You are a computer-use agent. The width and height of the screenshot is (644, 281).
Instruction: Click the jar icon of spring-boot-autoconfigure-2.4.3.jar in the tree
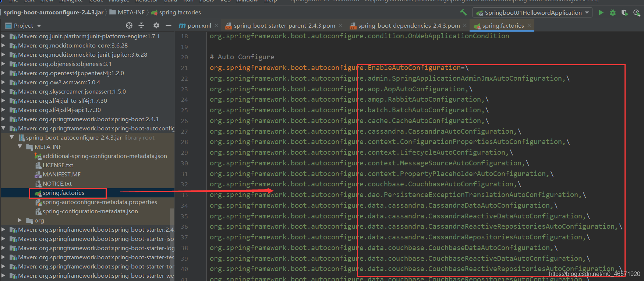(22, 138)
